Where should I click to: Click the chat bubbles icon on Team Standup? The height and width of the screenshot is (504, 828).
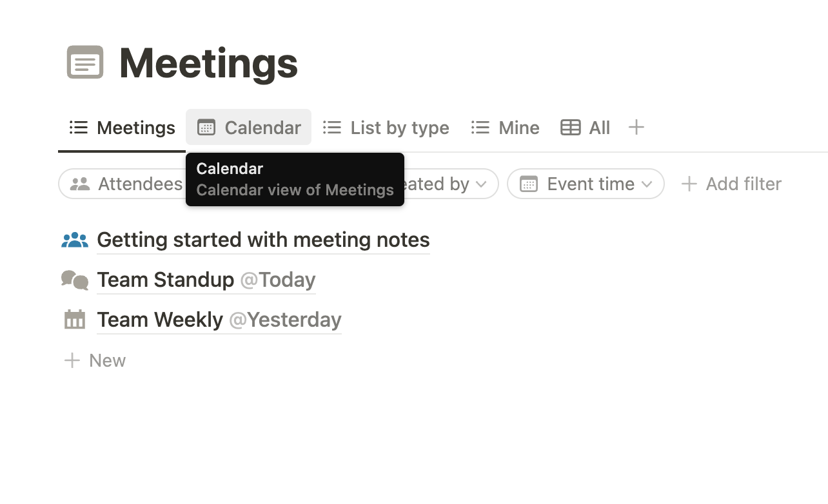pyautogui.click(x=75, y=280)
